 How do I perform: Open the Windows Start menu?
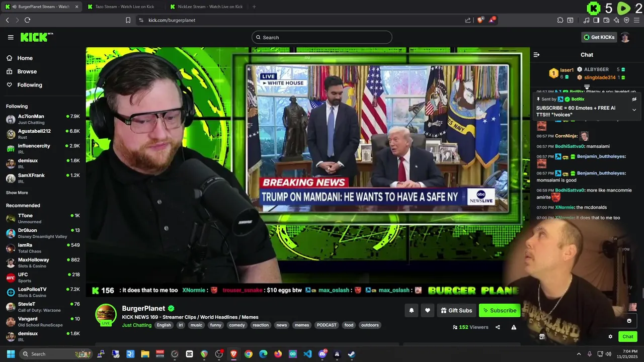pyautogui.click(x=11, y=354)
